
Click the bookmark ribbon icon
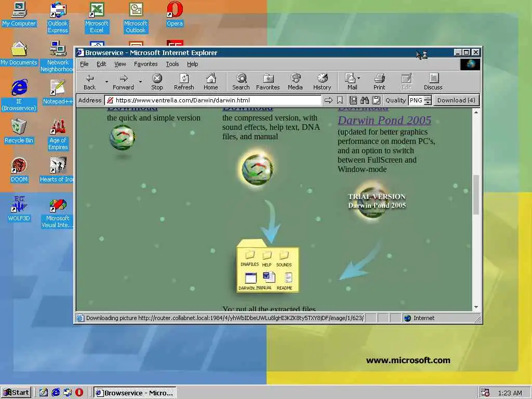pos(340,100)
